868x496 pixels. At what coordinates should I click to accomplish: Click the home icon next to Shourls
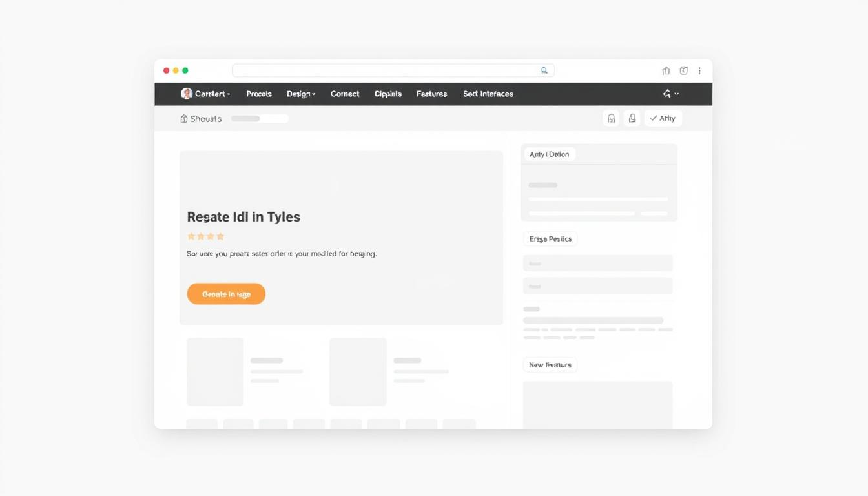[184, 119]
